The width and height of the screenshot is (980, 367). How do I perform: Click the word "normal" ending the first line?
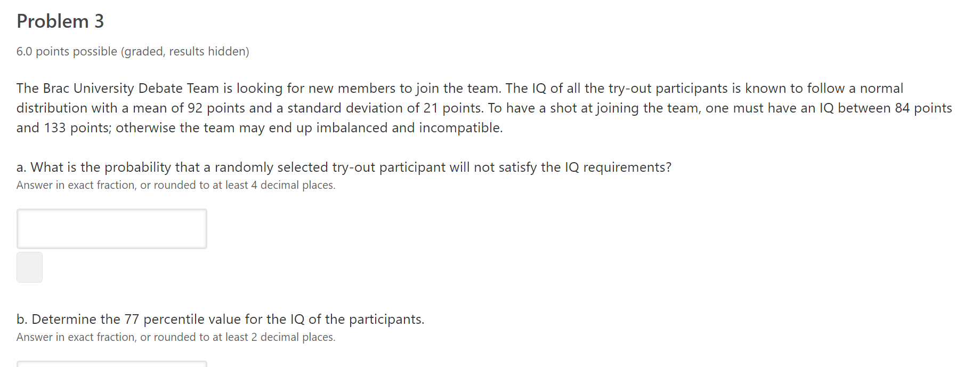pyautogui.click(x=881, y=88)
